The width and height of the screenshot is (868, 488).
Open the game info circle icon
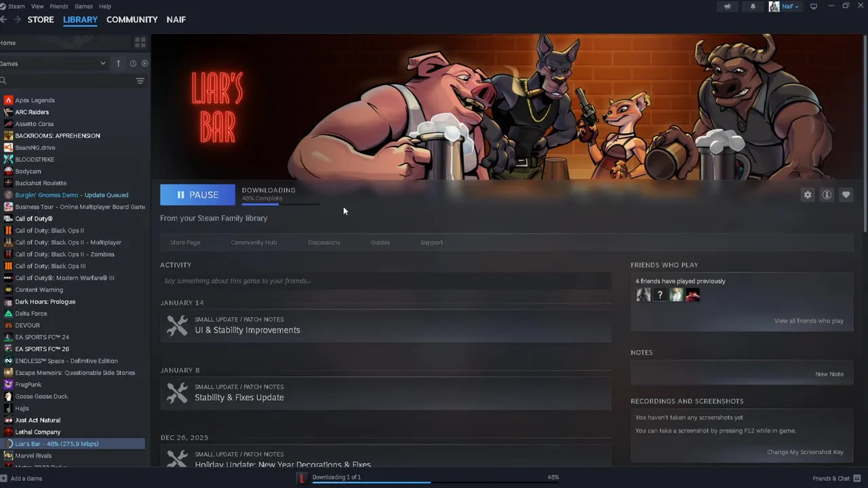point(827,195)
